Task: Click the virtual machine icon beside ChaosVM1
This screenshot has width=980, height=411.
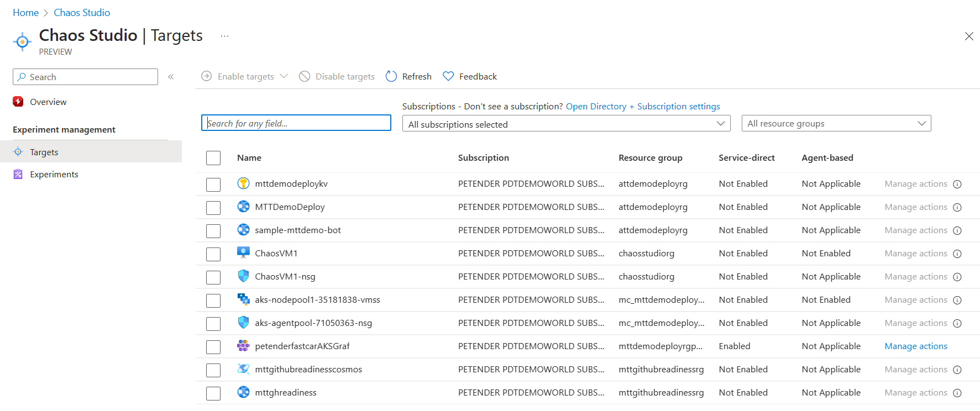Action: pos(243,253)
